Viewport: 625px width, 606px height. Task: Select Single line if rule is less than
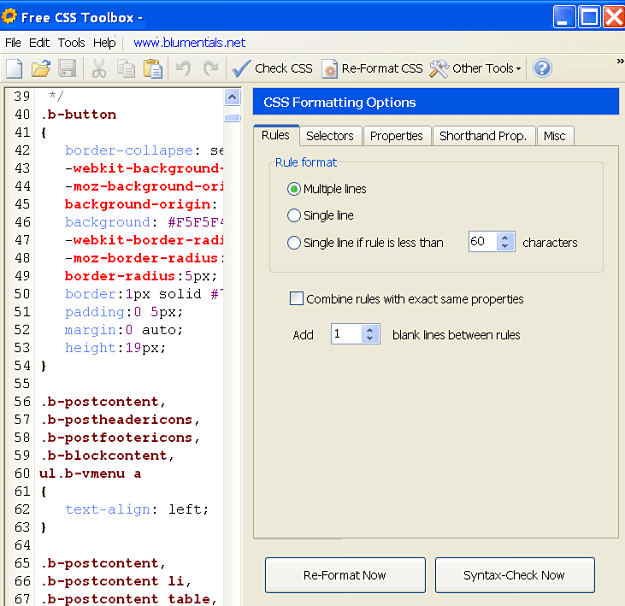point(366,243)
